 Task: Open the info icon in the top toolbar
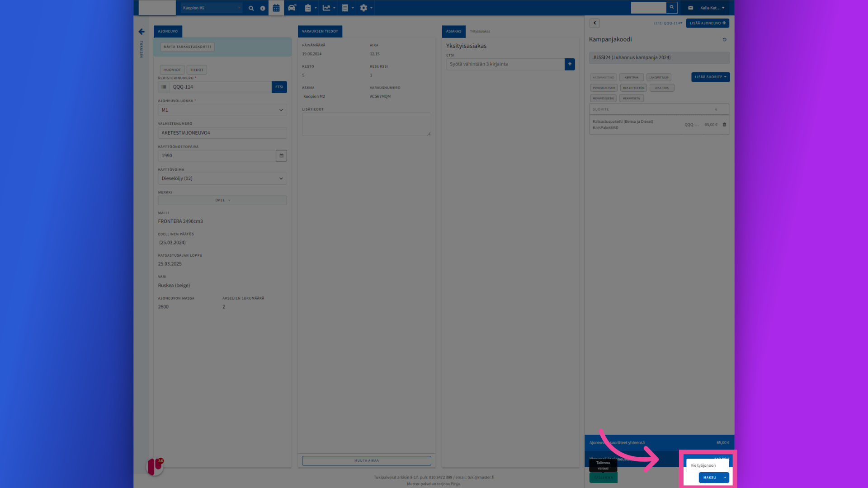(x=263, y=8)
